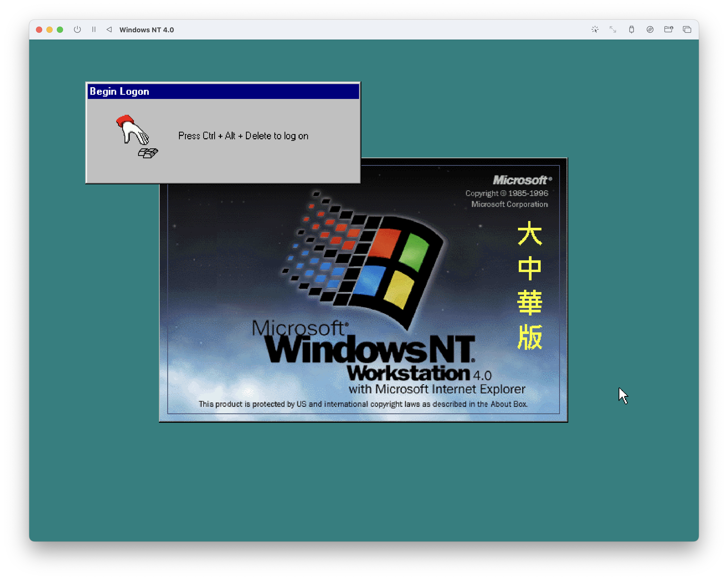Open the shared directory options
Screen dimensions: 728x580
(x=668, y=30)
